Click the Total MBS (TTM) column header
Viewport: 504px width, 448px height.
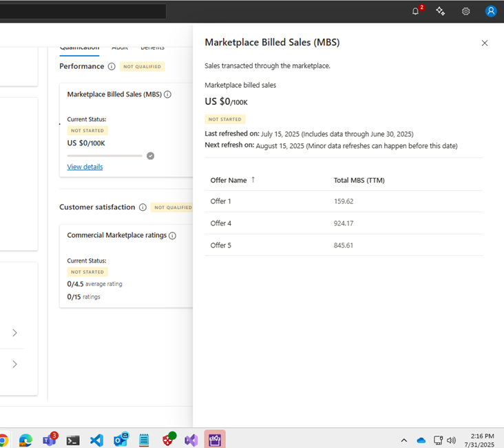[x=359, y=180]
